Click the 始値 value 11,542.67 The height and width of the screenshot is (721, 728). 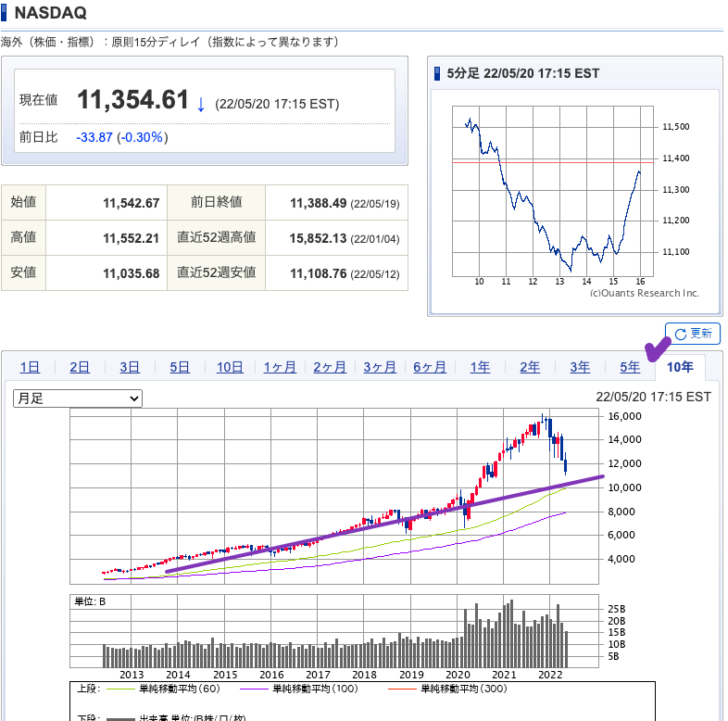132,203
